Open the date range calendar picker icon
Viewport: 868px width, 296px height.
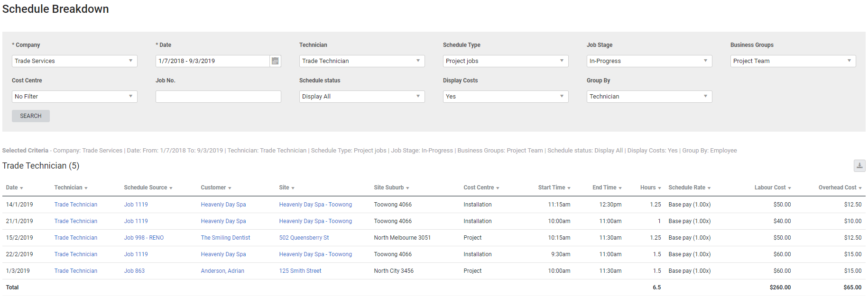point(275,61)
